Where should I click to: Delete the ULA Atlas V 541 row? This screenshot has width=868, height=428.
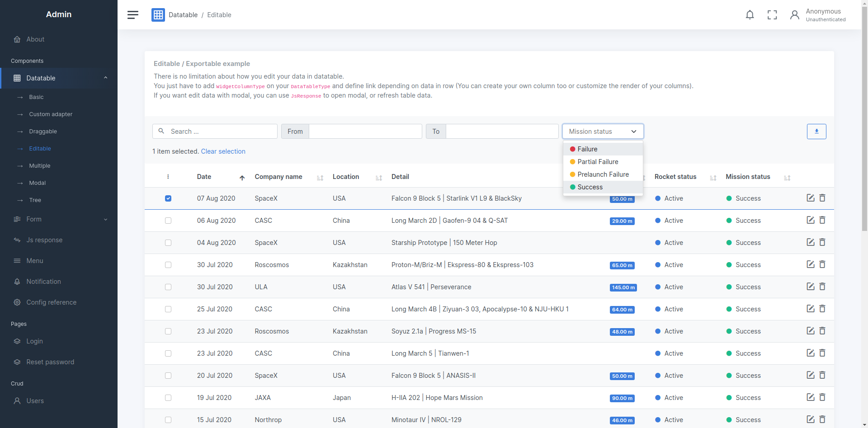[822, 287]
